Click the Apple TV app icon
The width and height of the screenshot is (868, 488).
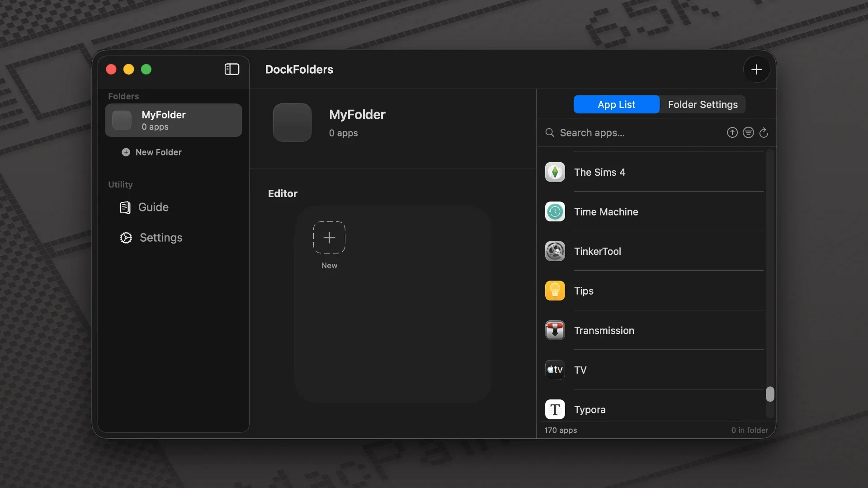[555, 370]
